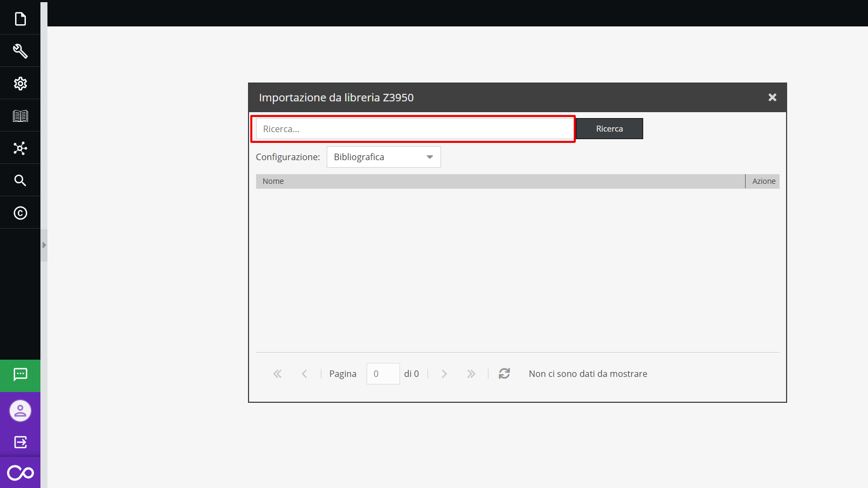Screen dimensions: 868x488
Task: Open the Configurazione Bibliografica dropdown
Action: click(383, 157)
